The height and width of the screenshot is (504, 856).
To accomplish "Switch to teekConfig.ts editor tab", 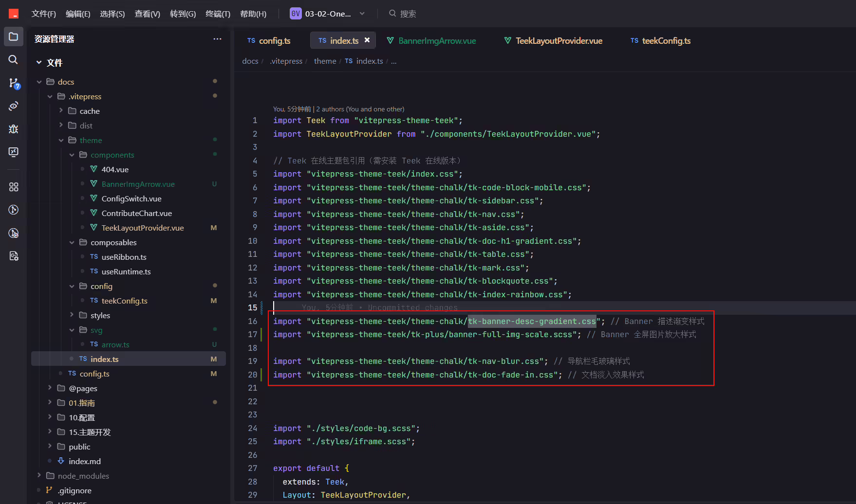I will [x=661, y=41].
